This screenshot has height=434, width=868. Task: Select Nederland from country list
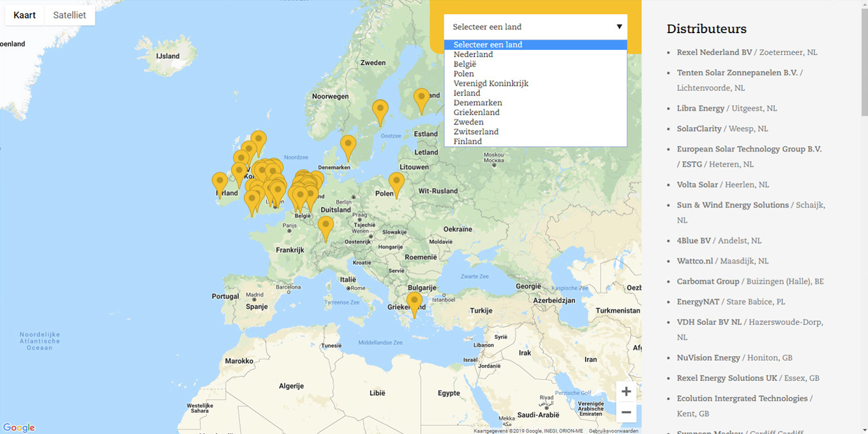[473, 54]
